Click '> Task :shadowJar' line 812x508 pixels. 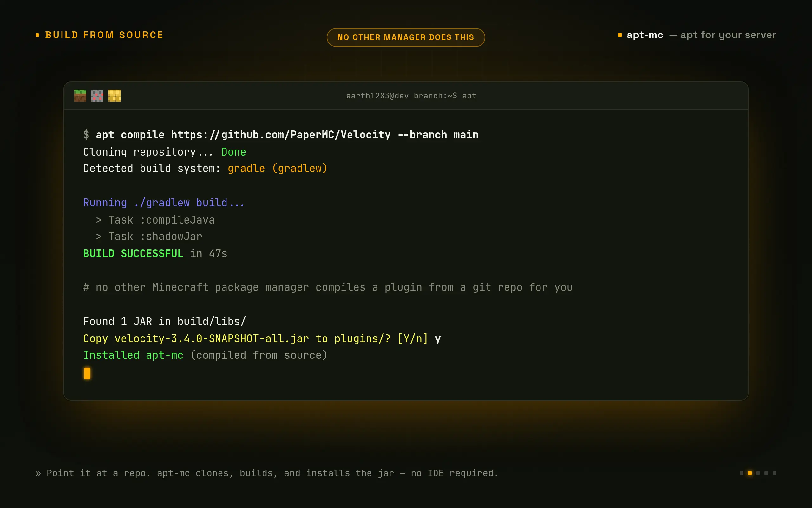[149, 237]
